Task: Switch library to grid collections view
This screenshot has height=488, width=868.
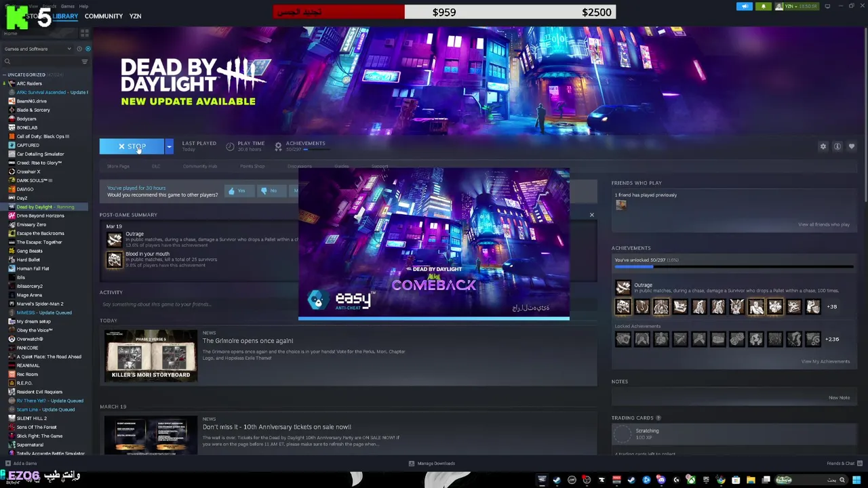Action: 85,33
